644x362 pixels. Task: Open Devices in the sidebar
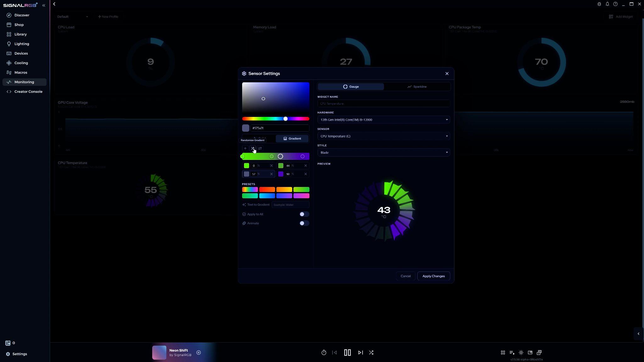25,53
